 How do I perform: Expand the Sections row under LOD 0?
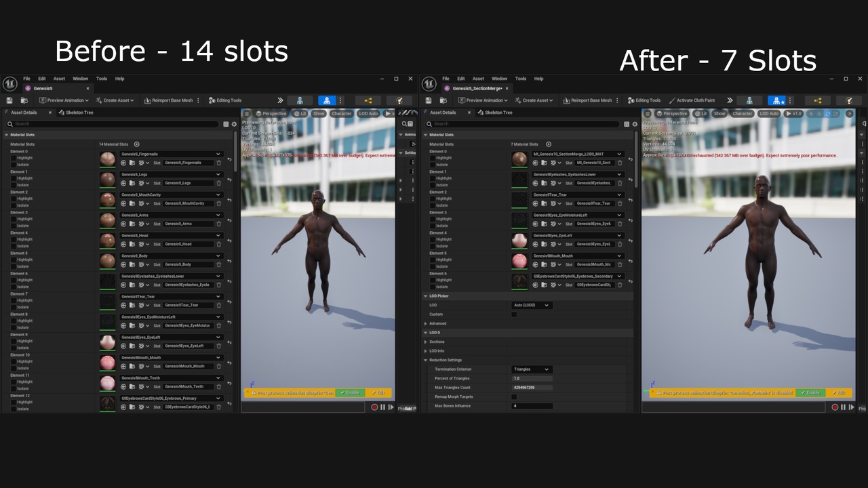click(x=426, y=342)
